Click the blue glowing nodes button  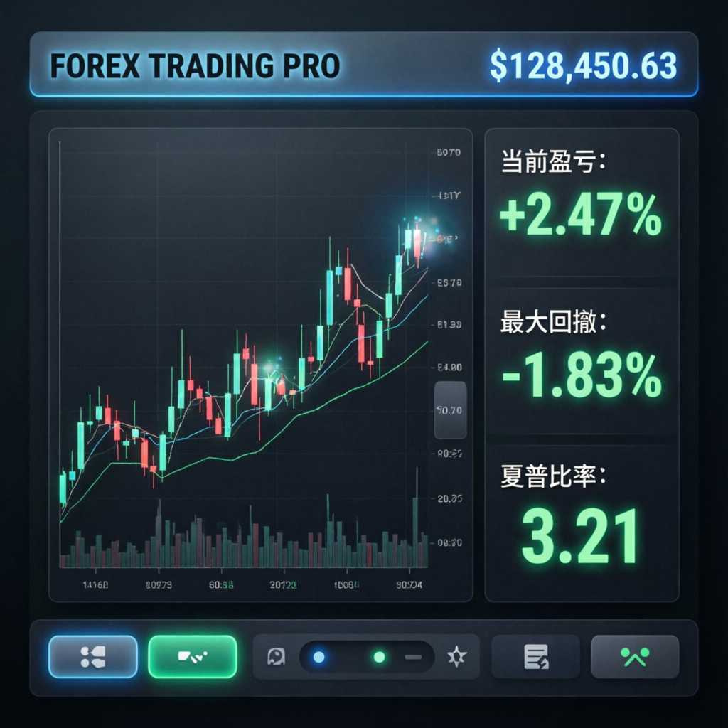93,656
